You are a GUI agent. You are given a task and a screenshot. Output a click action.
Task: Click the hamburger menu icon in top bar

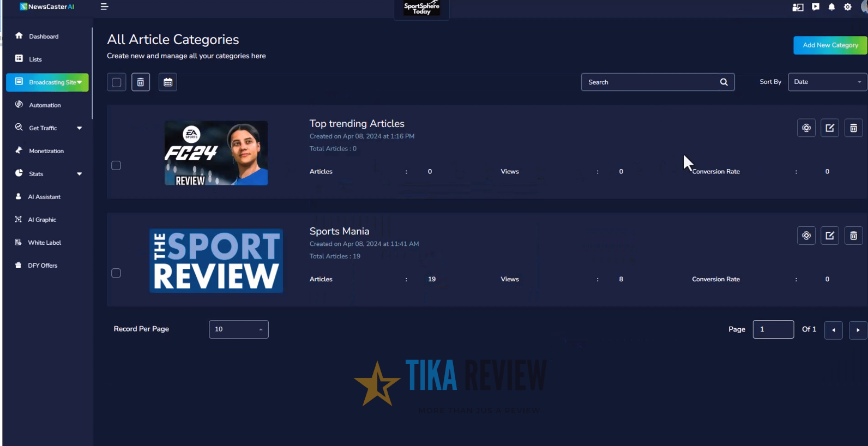click(x=104, y=7)
